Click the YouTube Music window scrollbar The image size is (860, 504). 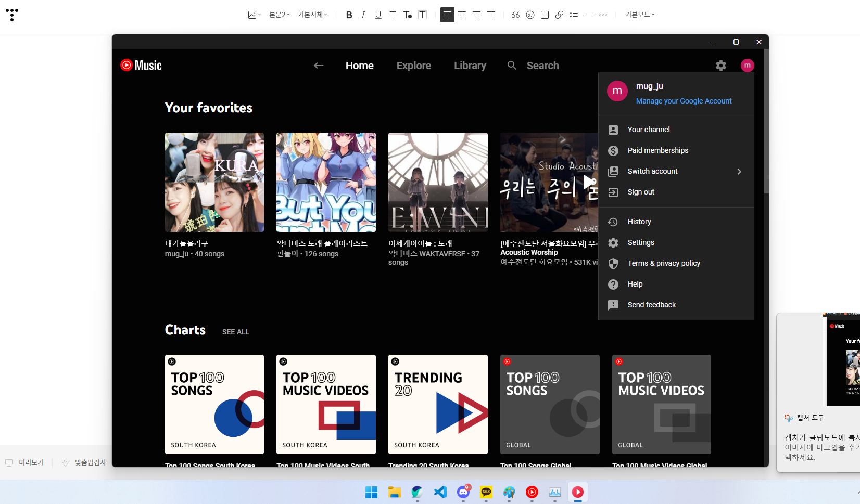point(766,121)
